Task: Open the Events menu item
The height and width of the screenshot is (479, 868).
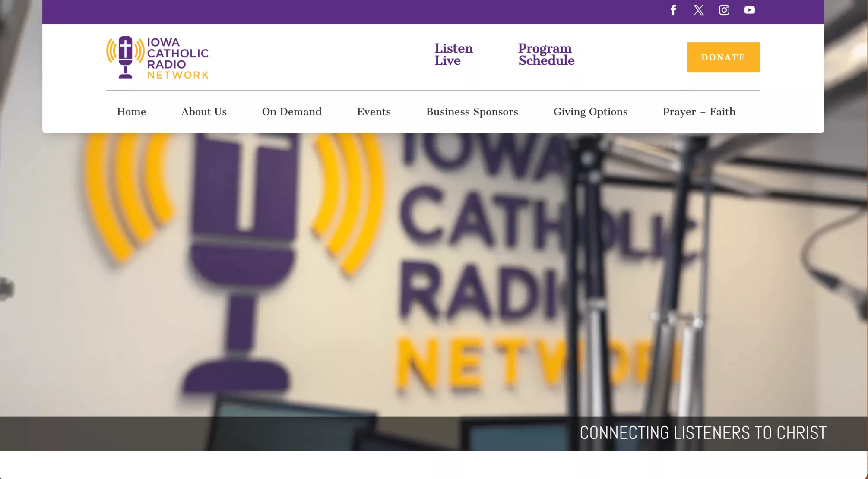Action: (x=374, y=112)
